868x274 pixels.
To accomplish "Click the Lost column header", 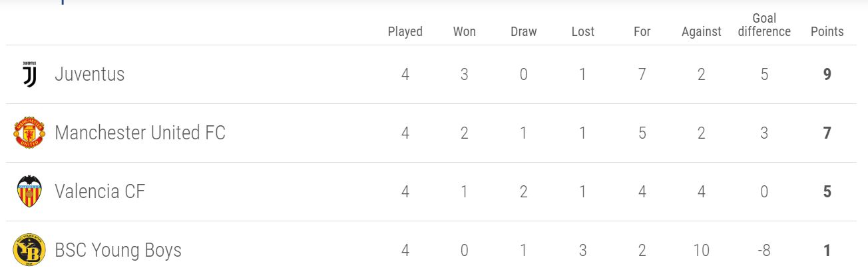I will pyautogui.click(x=583, y=31).
